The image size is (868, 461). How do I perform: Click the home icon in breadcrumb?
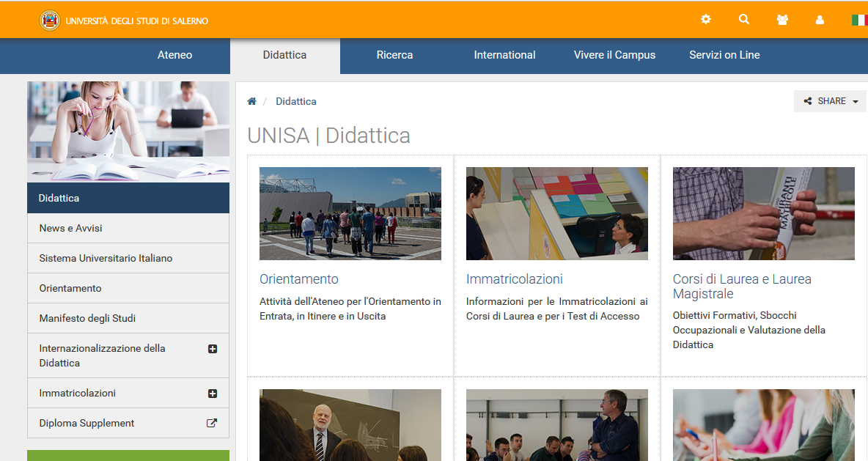click(251, 101)
